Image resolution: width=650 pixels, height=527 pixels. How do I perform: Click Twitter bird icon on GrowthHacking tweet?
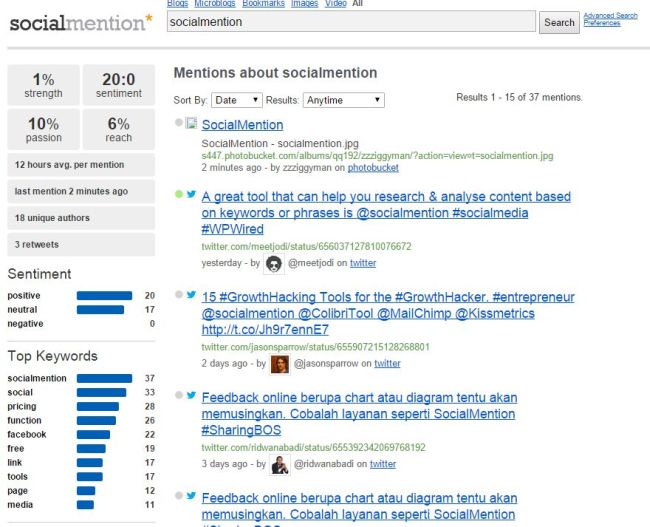[x=191, y=294]
